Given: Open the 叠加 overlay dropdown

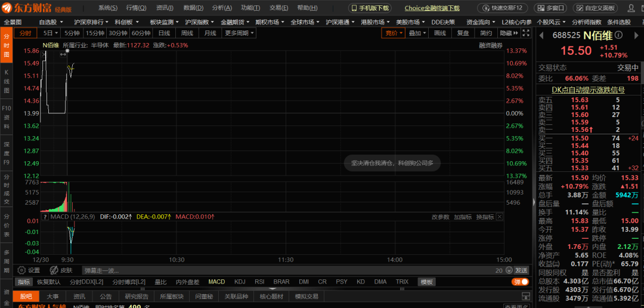Looking at the screenshot, I should [417, 33].
